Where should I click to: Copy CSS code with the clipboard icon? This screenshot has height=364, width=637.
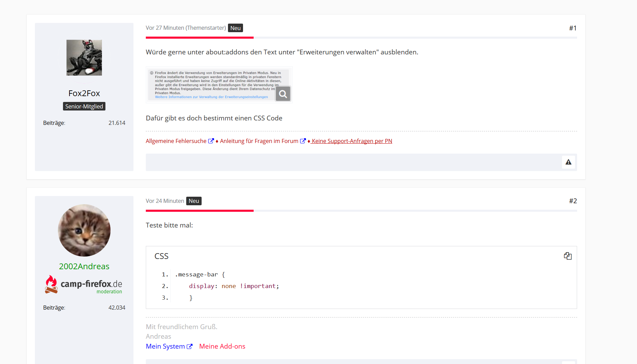pos(568,256)
